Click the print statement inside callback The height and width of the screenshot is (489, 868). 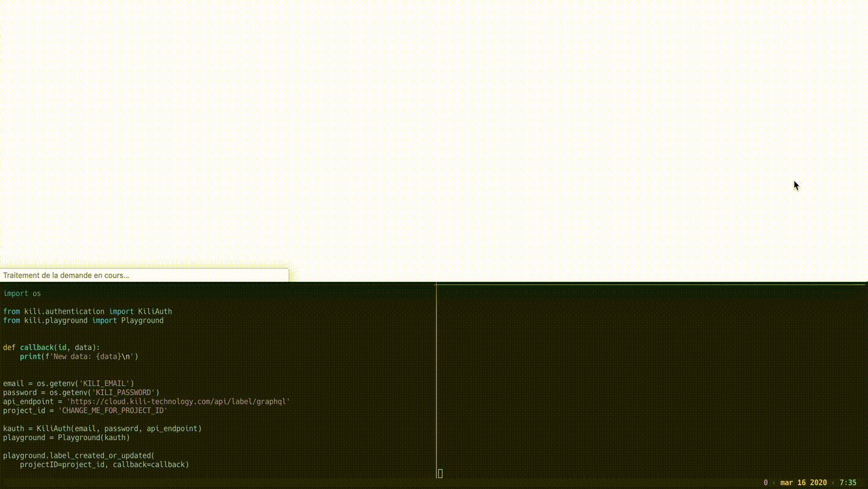78,356
